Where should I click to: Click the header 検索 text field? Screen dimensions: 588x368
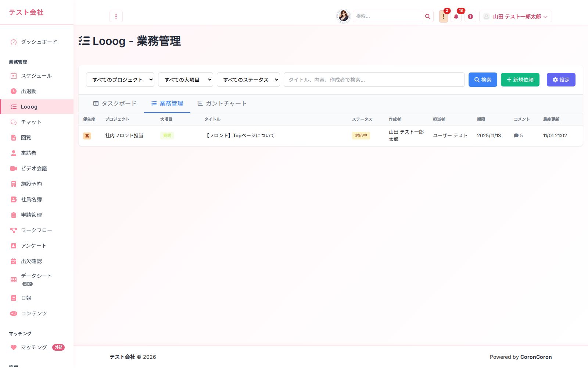pyautogui.click(x=387, y=16)
